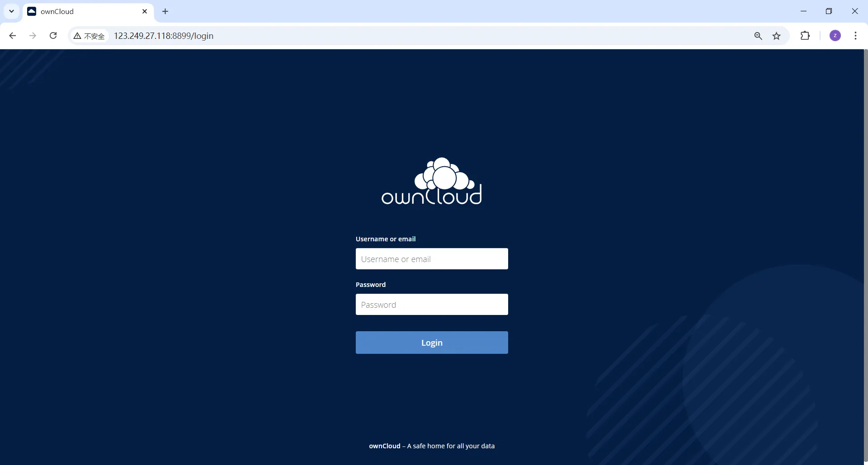Open a new tab with the plus button
This screenshot has height=465, width=868.
[165, 11]
